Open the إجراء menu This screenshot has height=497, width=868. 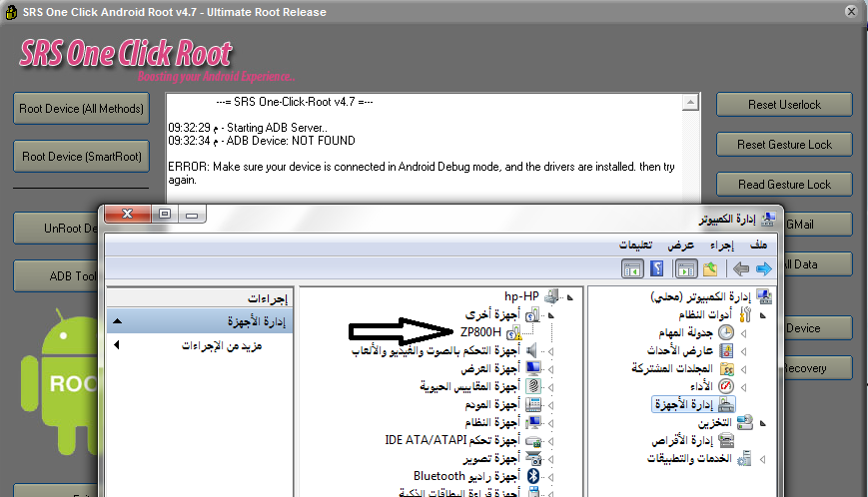(x=722, y=245)
